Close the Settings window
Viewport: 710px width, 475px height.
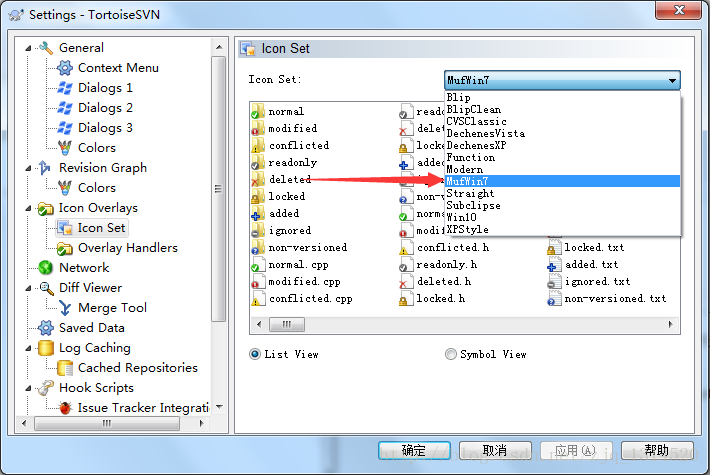(x=678, y=10)
